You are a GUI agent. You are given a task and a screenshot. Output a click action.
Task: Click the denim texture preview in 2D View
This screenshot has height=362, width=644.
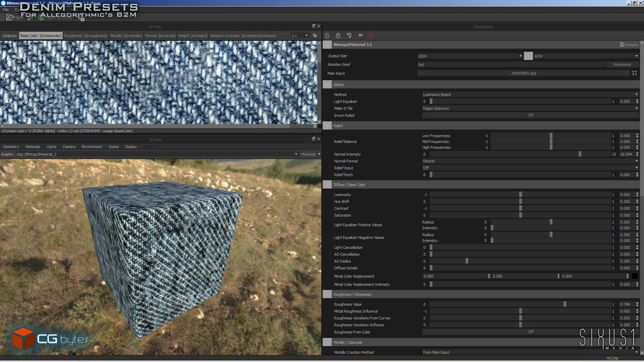(158, 82)
